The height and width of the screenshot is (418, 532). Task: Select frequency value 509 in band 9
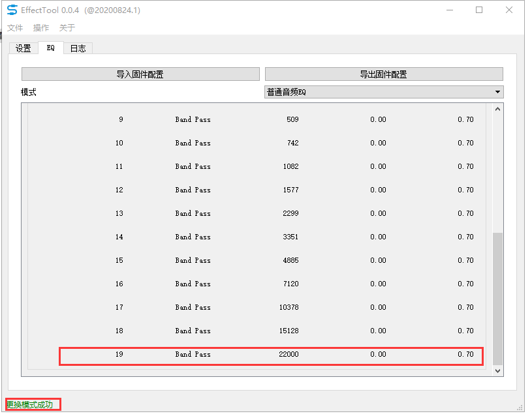click(292, 119)
